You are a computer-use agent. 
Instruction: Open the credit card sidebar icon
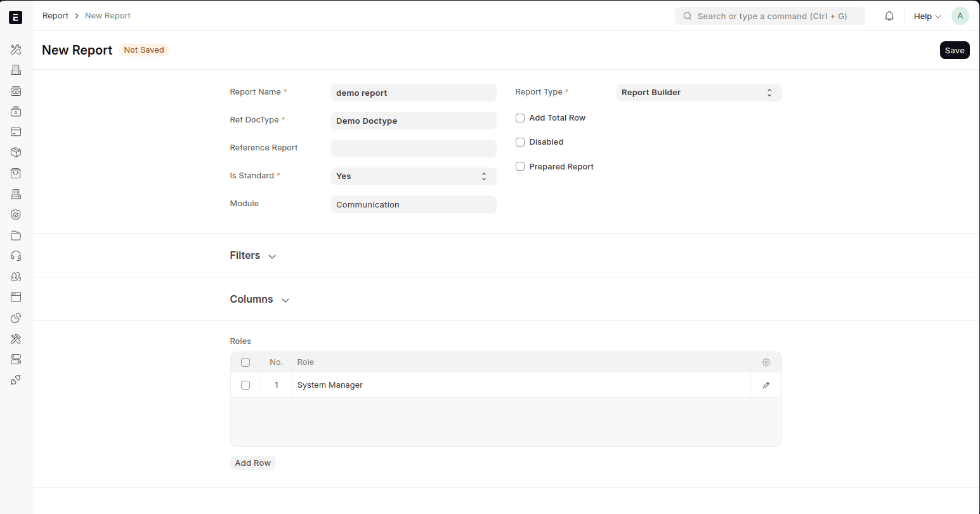16,132
